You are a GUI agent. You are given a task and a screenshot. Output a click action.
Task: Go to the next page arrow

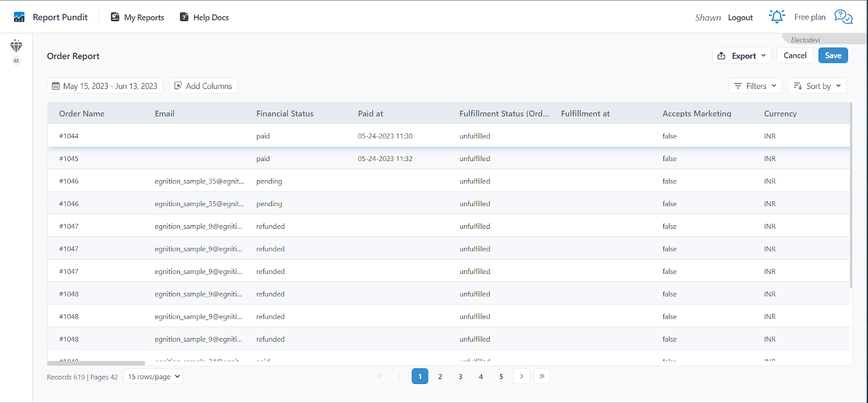click(x=521, y=376)
